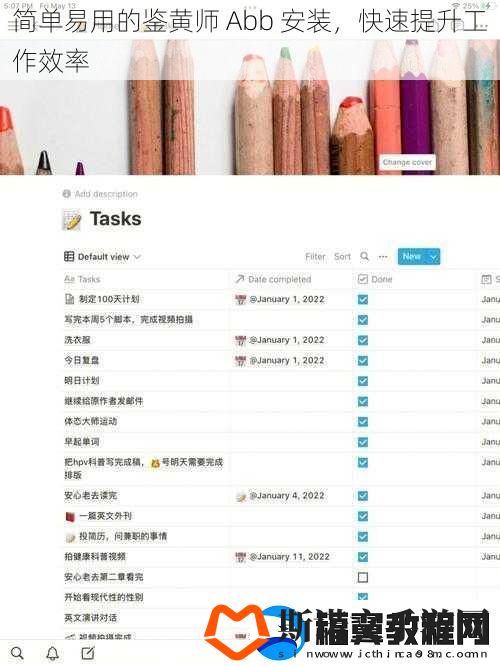Uncheck Done for 一篇英文外刊

click(363, 516)
